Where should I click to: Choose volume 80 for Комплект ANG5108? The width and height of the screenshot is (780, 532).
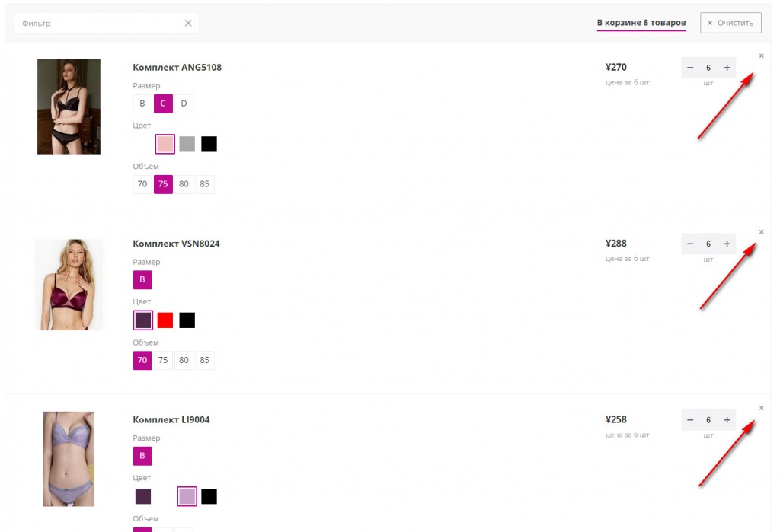(184, 184)
